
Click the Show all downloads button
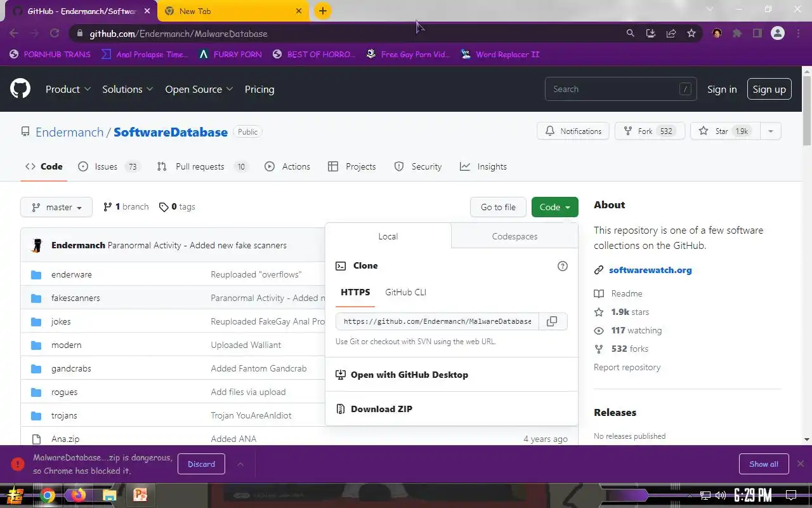(764, 464)
